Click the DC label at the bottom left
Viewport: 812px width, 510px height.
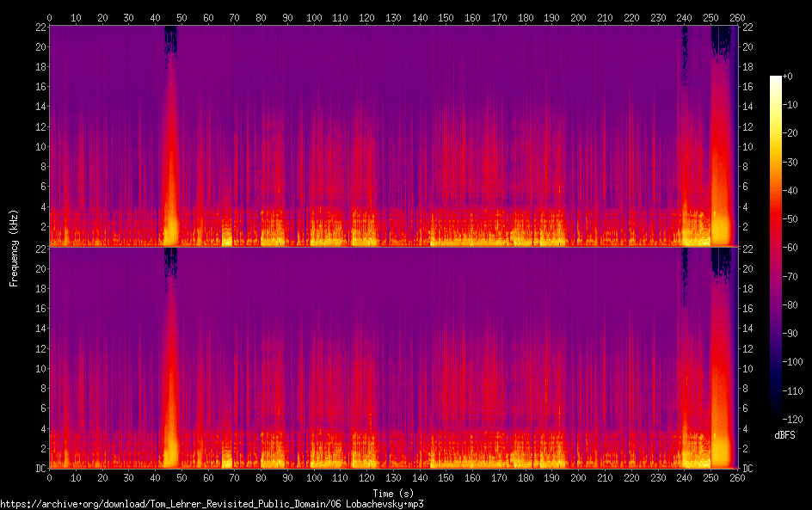(x=39, y=469)
